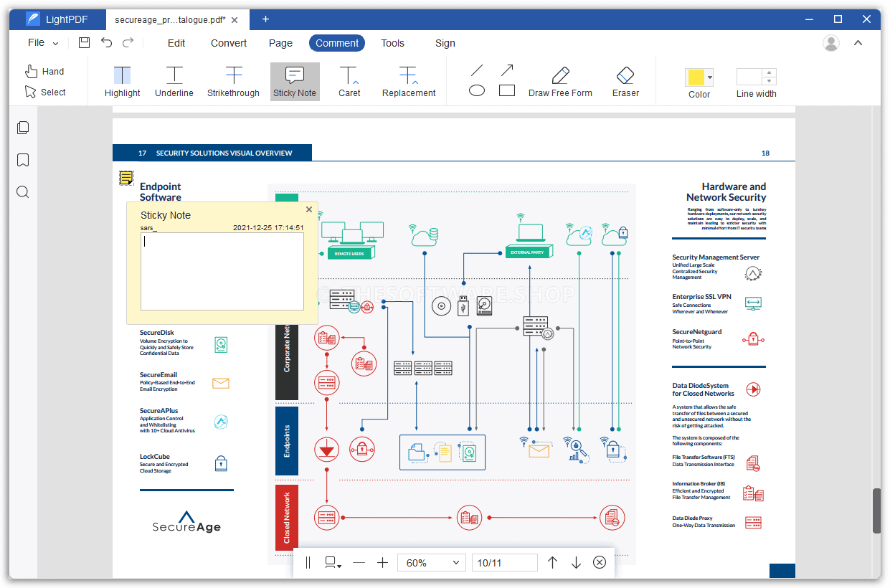This screenshot has width=890, height=588.
Task: Select the Underline annotation tool
Action: 174,81
